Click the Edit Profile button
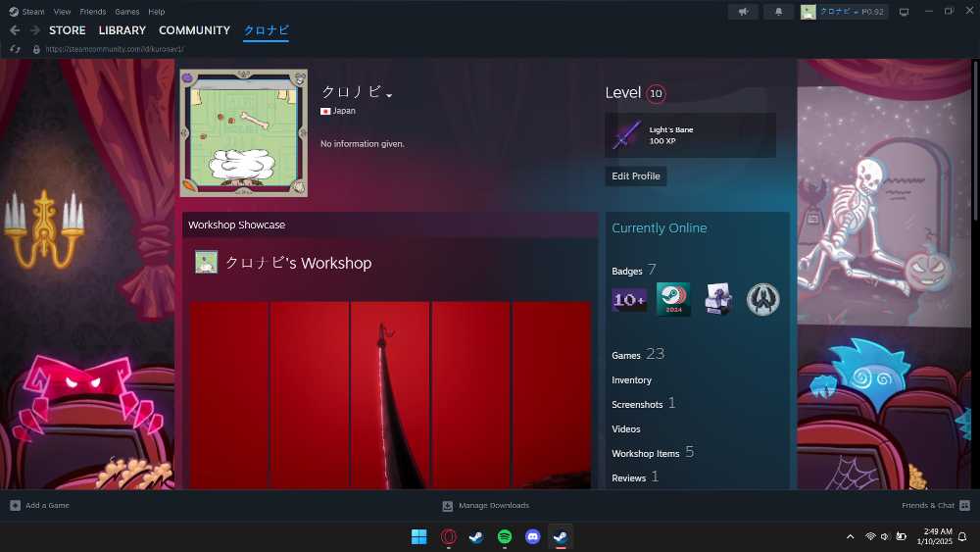 (635, 176)
